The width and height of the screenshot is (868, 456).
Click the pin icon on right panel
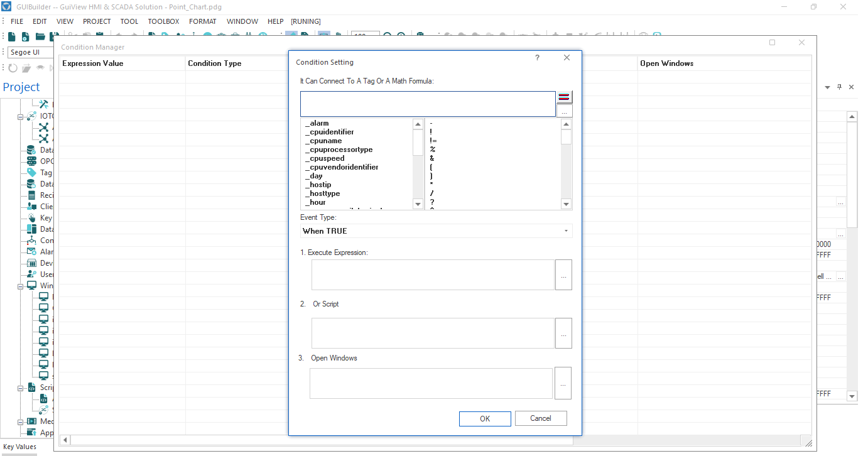[839, 87]
